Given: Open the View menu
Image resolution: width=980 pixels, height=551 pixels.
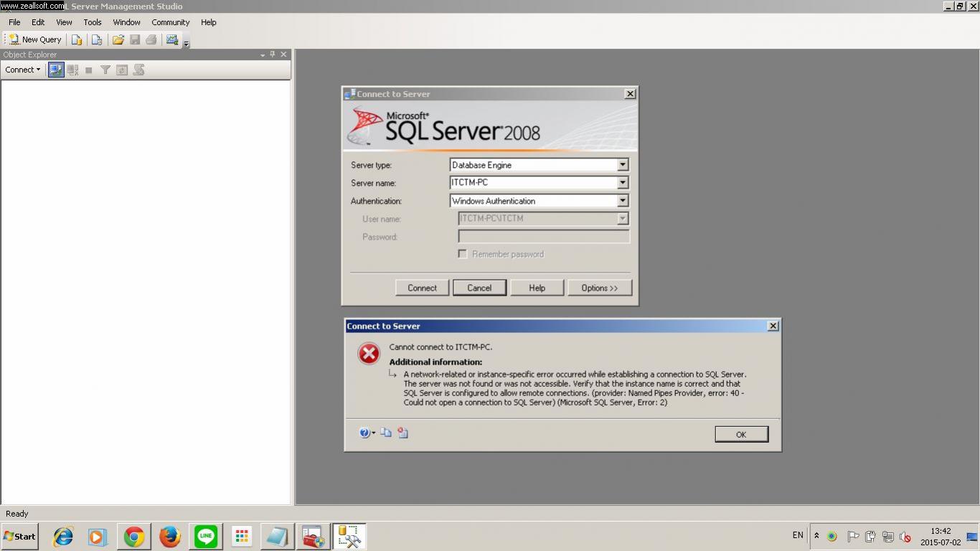Looking at the screenshot, I should pyautogui.click(x=64, y=22).
